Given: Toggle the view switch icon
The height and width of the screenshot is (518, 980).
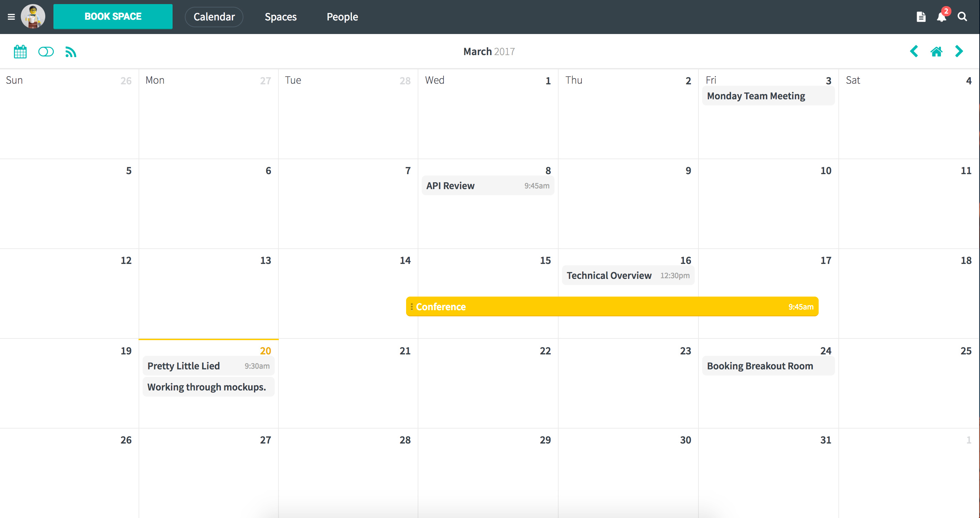Looking at the screenshot, I should click(46, 51).
